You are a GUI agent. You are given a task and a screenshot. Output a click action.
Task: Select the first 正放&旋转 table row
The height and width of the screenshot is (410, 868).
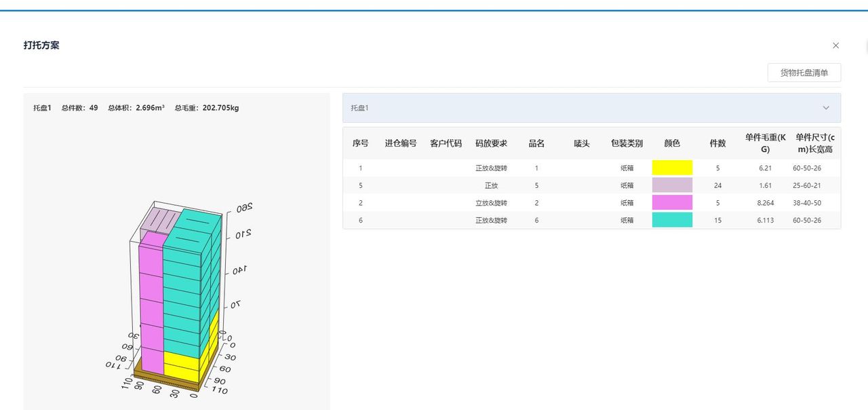point(491,167)
